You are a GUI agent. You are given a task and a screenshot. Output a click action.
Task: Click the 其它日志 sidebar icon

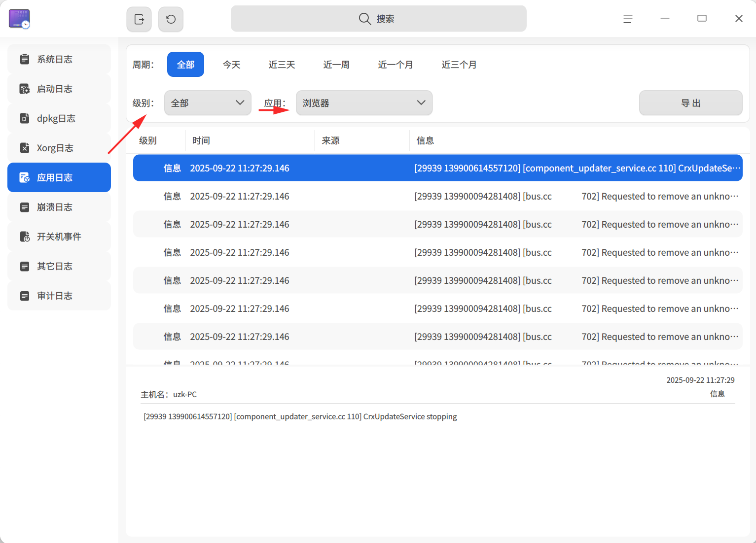pyautogui.click(x=24, y=266)
